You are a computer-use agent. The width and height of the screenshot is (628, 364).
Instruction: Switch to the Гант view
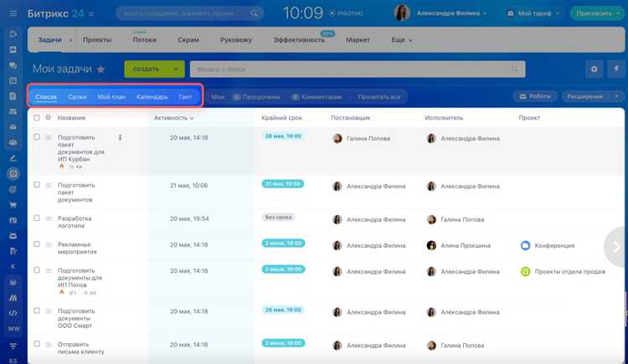point(185,97)
